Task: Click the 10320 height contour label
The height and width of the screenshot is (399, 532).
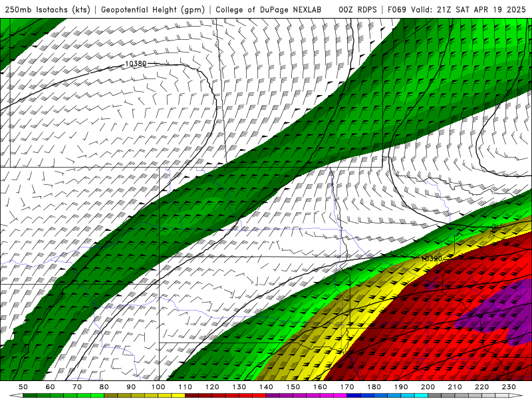Action: pos(432,259)
